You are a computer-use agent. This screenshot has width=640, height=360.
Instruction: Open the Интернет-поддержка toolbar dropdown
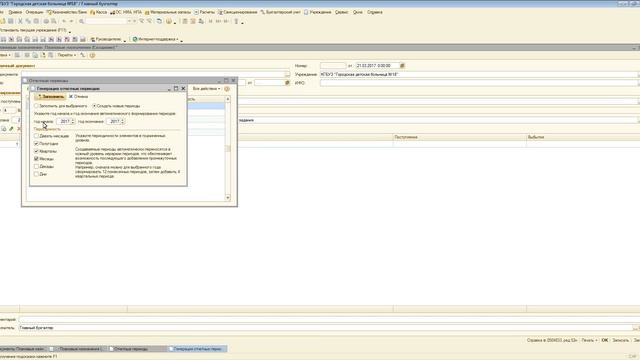pos(156,39)
